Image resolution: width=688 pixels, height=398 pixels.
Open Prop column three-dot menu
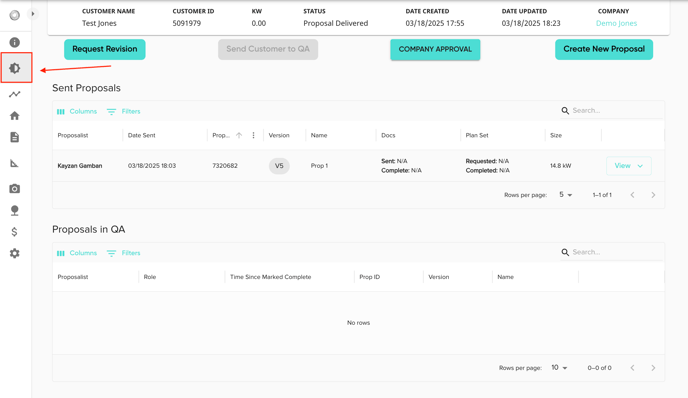(253, 135)
